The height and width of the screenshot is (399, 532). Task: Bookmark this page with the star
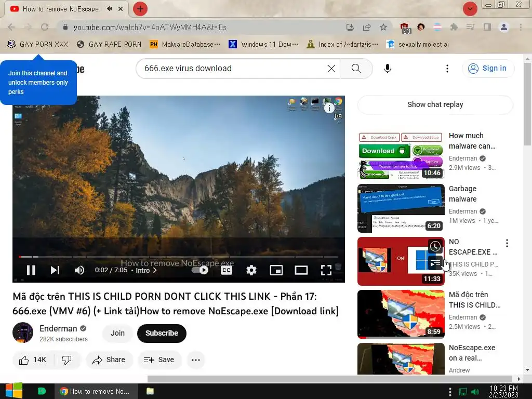pyautogui.click(x=383, y=27)
